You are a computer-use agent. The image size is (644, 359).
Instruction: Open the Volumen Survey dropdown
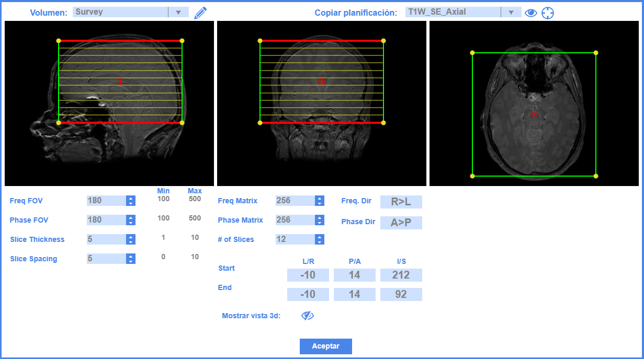(178, 13)
